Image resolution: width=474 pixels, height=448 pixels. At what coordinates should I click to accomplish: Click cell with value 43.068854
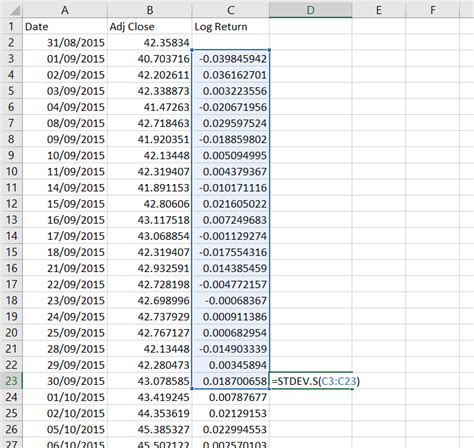(150, 236)
